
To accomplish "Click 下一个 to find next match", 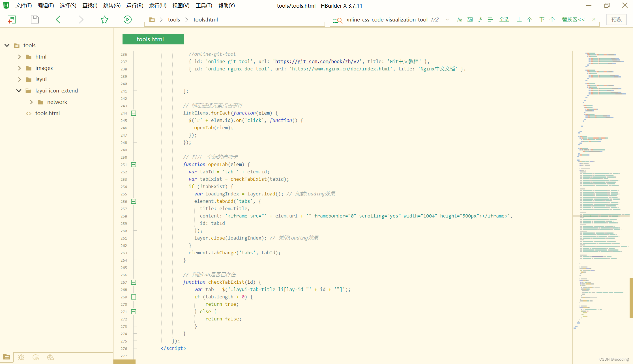I will (547, 20).
